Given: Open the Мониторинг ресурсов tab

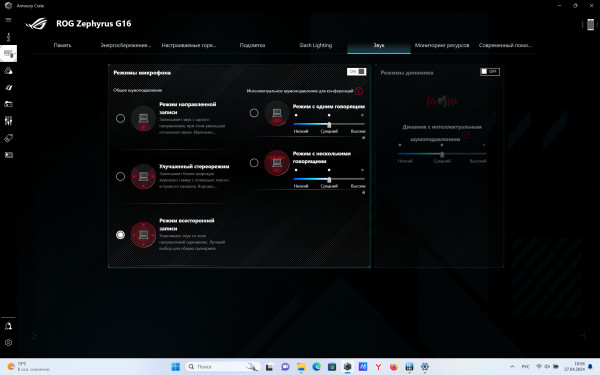Looking at the screenshot, I should 442,45.
